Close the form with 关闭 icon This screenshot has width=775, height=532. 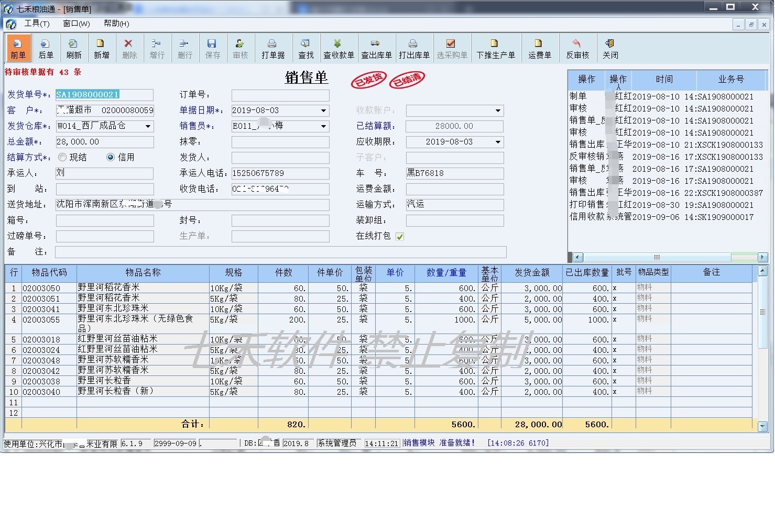(x=610, y=49)
